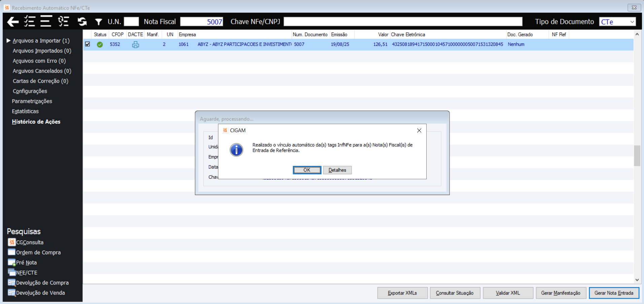This screenshot has width=644, height=304.
Task: Select Arquivos a Importar (1) in sidebar
Action: 41,41
